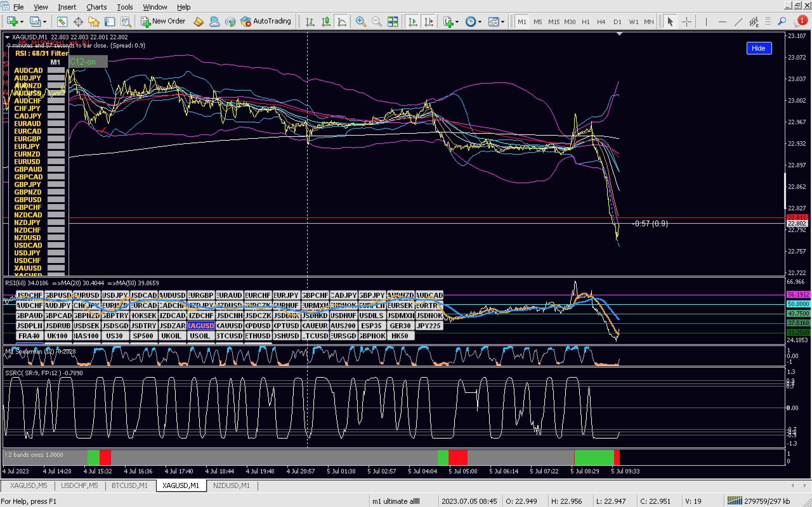The height and width of the screenshot is (507, 812).
Task: Toggle the Chart Shift button
Action: tap(429, 22)
